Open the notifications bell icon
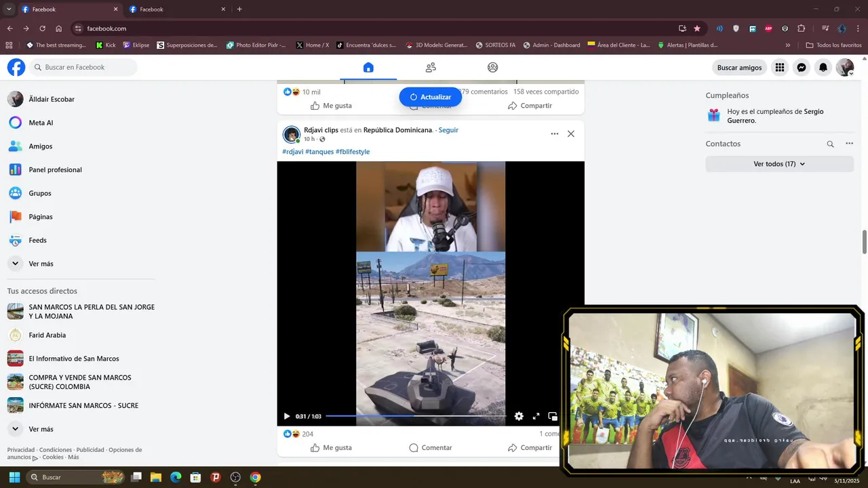Viewport: 868px width, 488px height. [x=823, y=68]
